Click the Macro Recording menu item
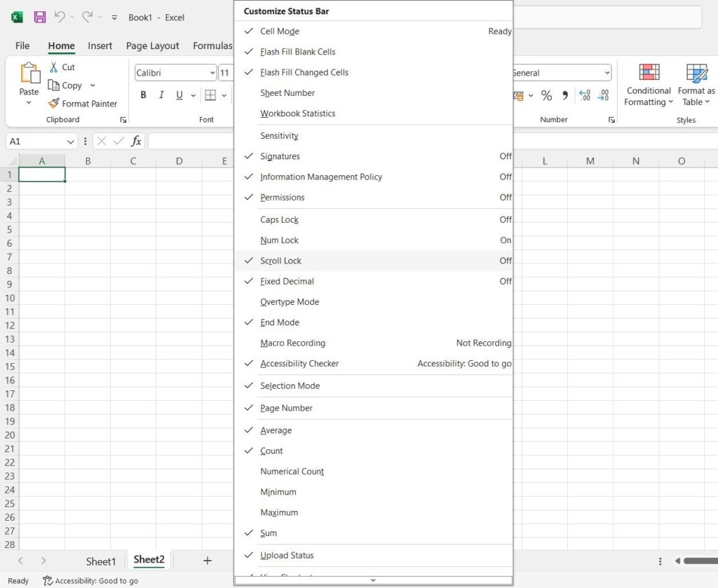This screenshot has width=718, height=588. pos(373,343)
